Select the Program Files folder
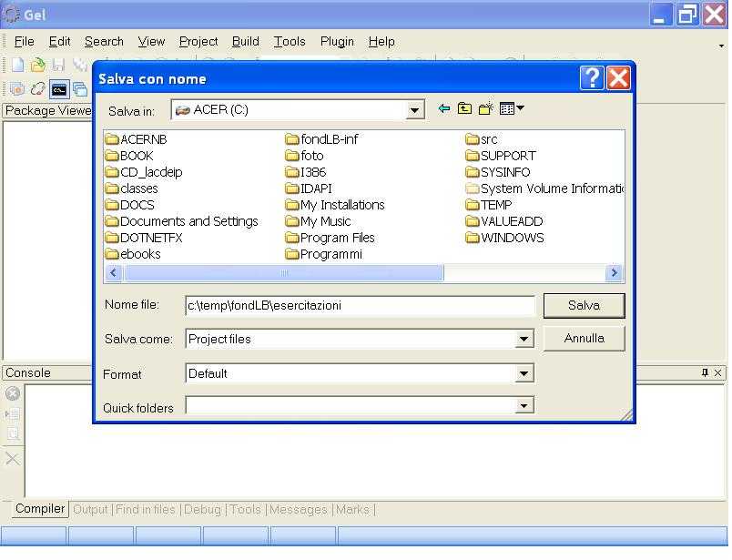This screenshot has height=560, width=732. point(337,238)
